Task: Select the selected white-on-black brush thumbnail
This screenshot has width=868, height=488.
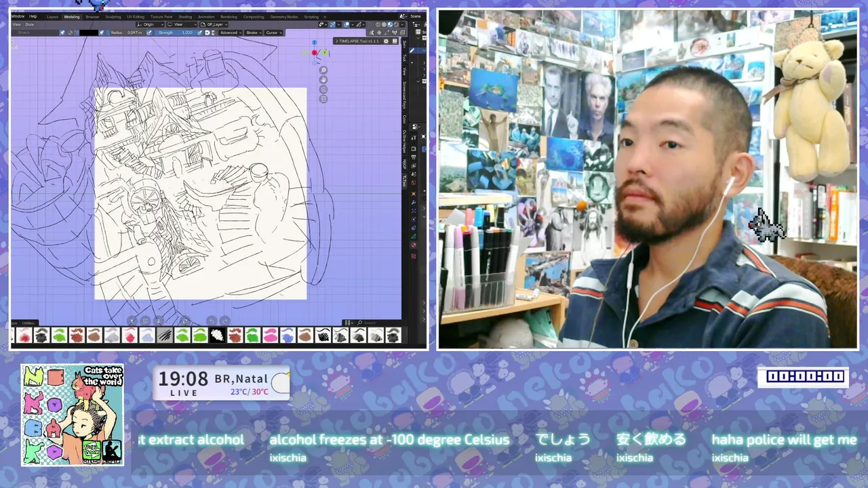Action: tap(217, 335)
